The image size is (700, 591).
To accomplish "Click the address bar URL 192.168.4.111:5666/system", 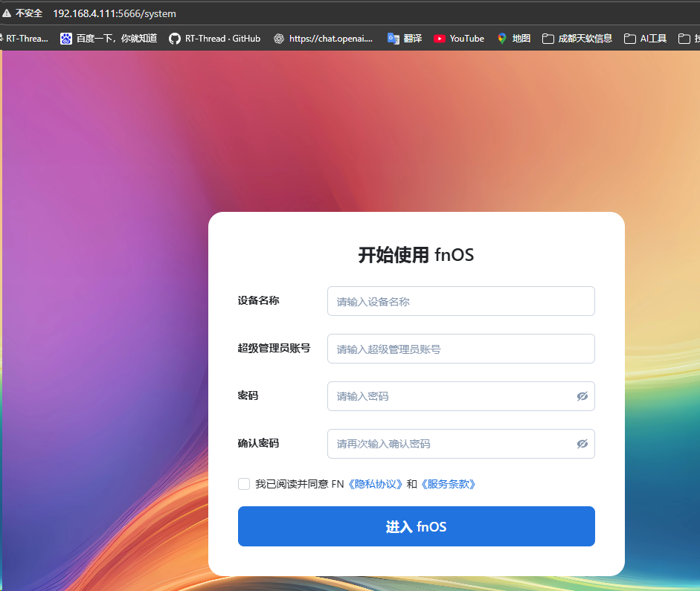I will [x=115, y=13].
